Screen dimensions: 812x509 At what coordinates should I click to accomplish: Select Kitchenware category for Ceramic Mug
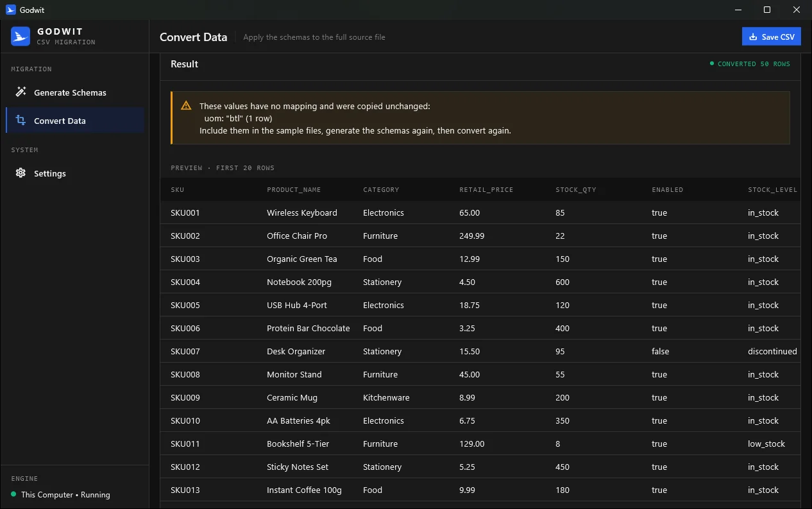(x=386, y=397)
